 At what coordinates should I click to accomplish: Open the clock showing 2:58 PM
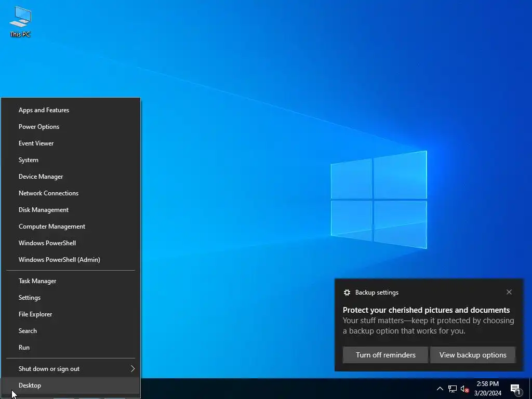(487, 389)
